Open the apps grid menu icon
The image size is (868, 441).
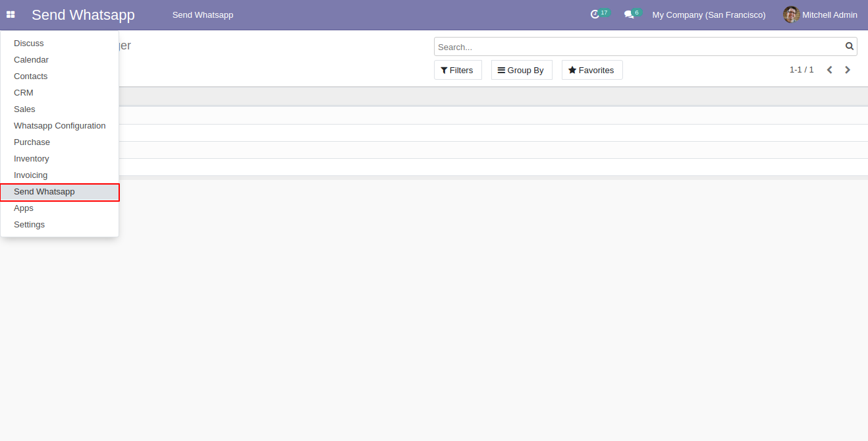(11, 15)
